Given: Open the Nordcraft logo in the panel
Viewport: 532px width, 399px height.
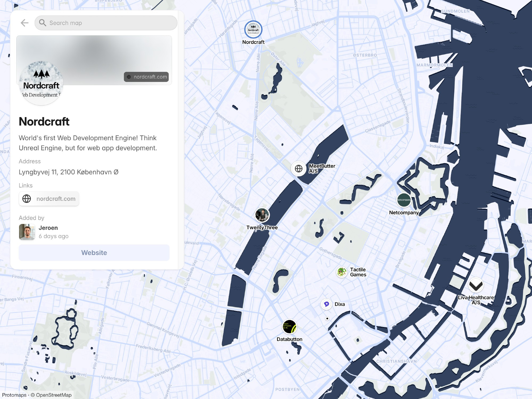Looking at the screenshot, I should click(x=41, y=83).
